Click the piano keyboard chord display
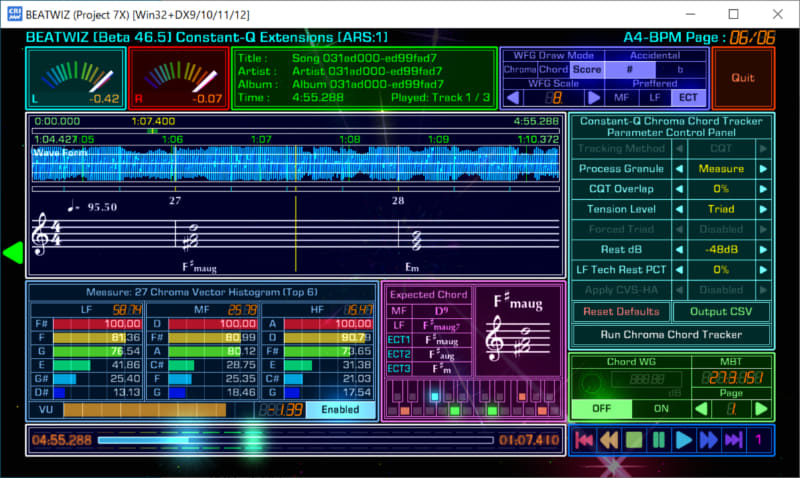 [473, 398]
